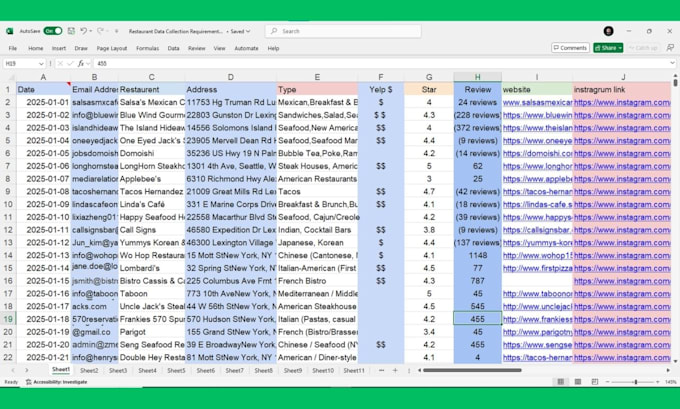
Task: Toggle the AutoSave switch
Action: click(x=52, y=31)
